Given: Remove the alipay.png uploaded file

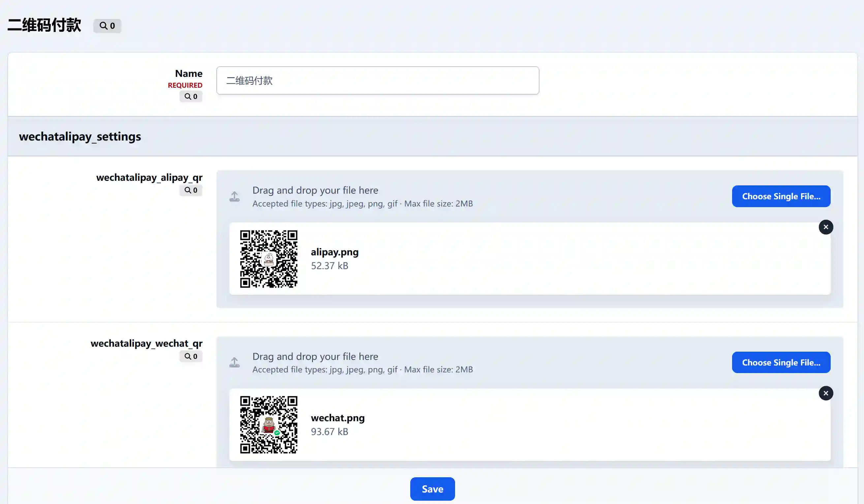Looking at the screenshot, I should (x=826, y=227).
